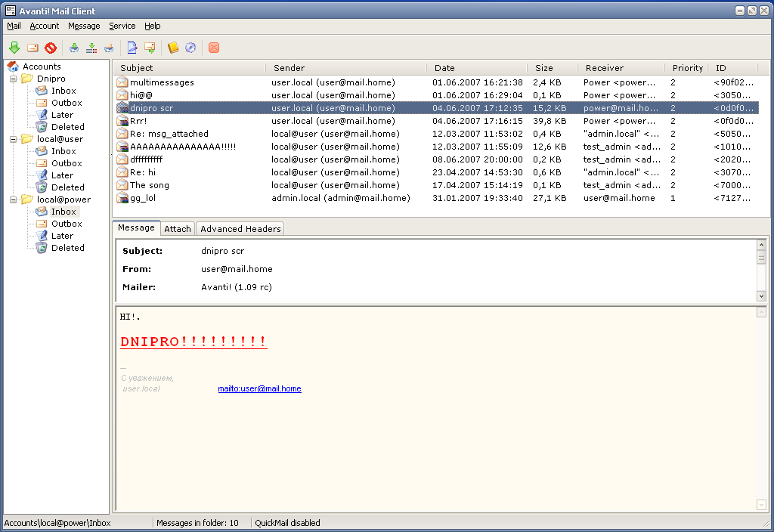The width and height of the screenshot is (774, 532).
Task: Open the Help menu
Action: [x=152, y=26]
